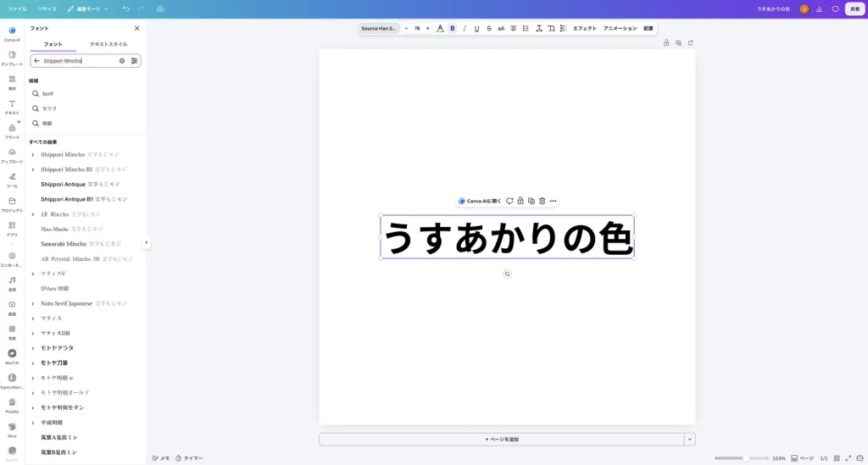Open the music note sidebar panel

pyautogui.click(x=12, y=283)
